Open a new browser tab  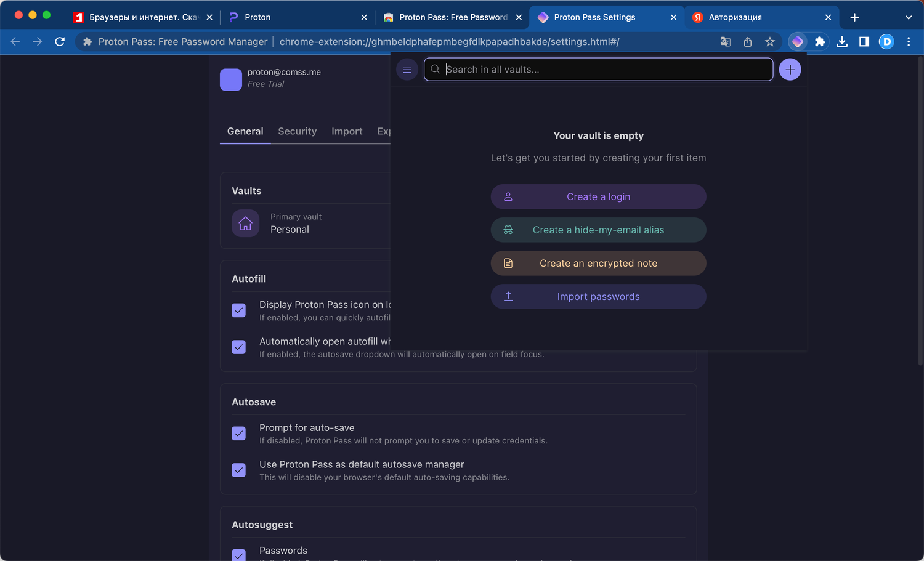pyautogui.click(x=854, y=17)
